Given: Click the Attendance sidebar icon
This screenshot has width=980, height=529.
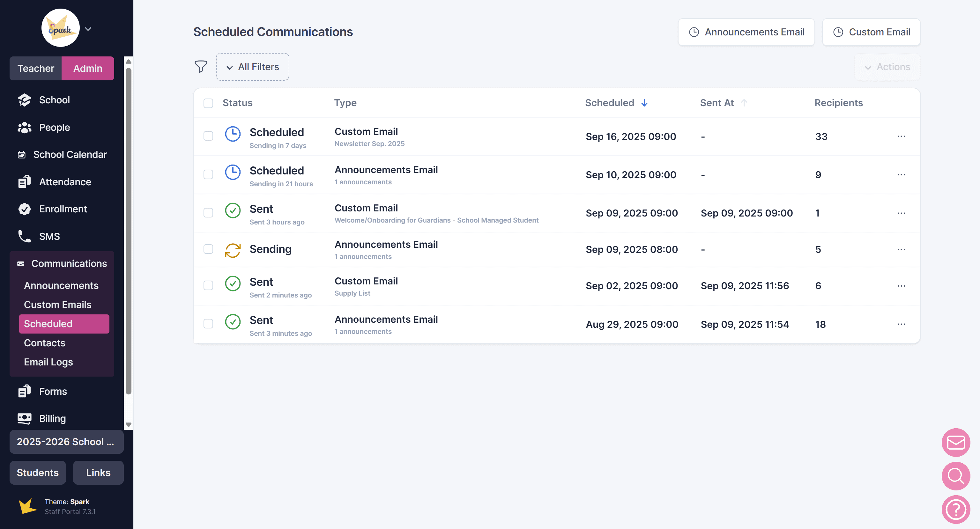Looking at the screenshot, I should pyautogui.click(x=24, y=182).
